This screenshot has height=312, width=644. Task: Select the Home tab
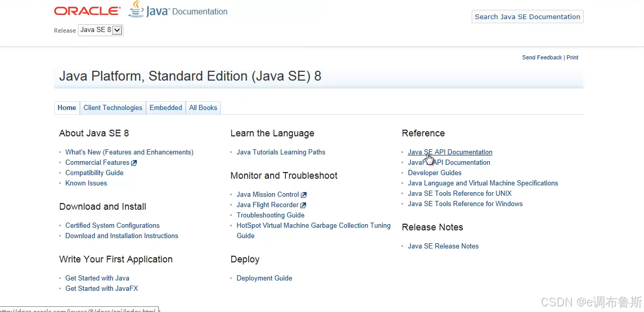(67, 107)
